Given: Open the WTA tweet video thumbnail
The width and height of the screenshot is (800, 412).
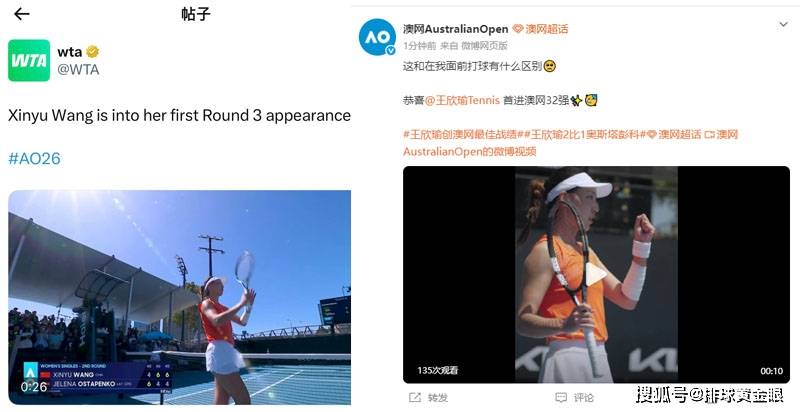Looking at the screenshot, I should pyautogui.click(x=180, y=297).
